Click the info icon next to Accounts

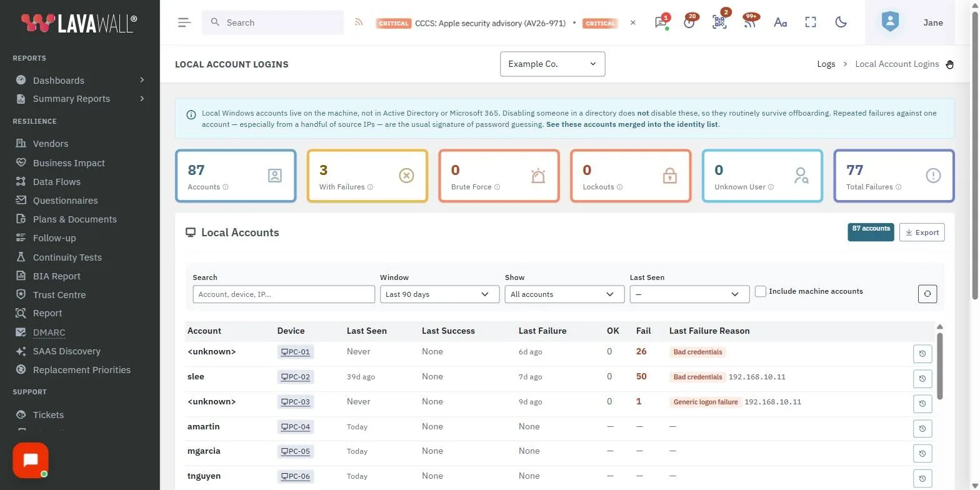click(x=226, y=187)
